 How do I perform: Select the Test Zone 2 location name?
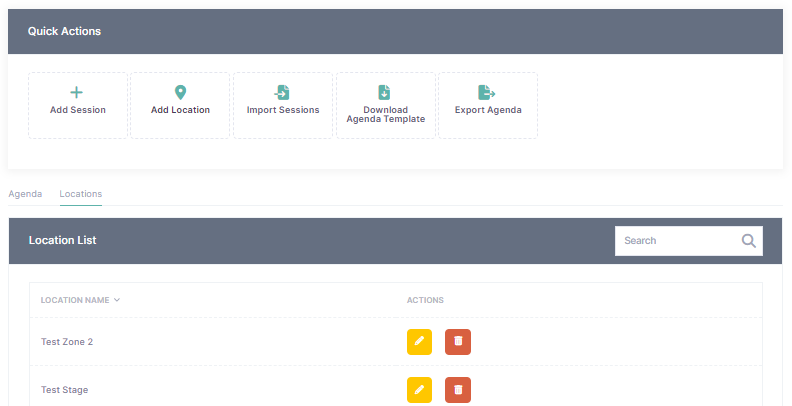(x=67, y=342)
